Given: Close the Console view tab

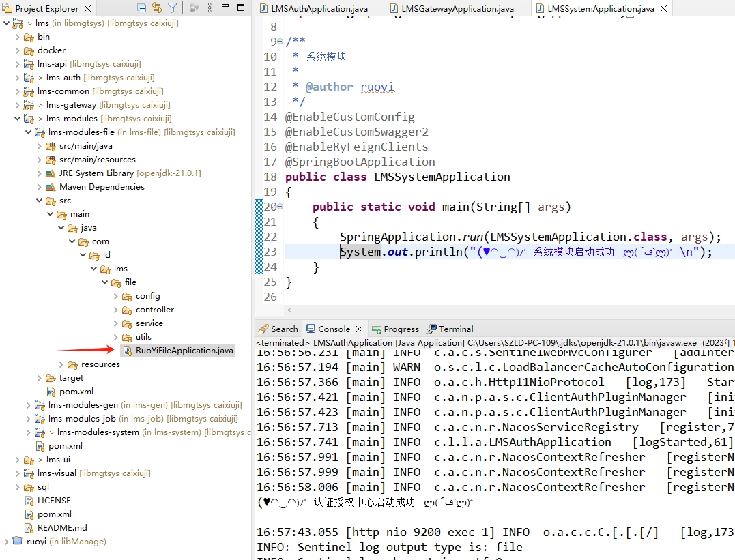Looking at the screenshot, I should point(359,329).
